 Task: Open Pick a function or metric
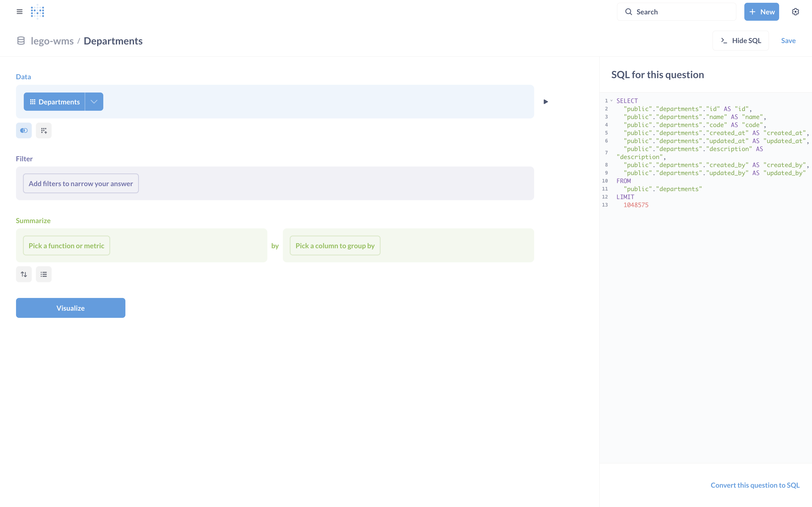point(66,245)
